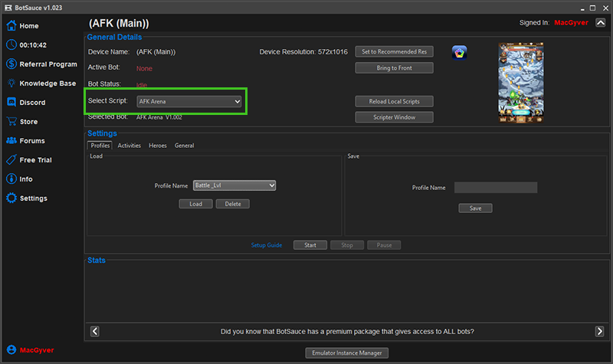Click the Free Trial tag icon
613x364 pixels.
[11, 160]
